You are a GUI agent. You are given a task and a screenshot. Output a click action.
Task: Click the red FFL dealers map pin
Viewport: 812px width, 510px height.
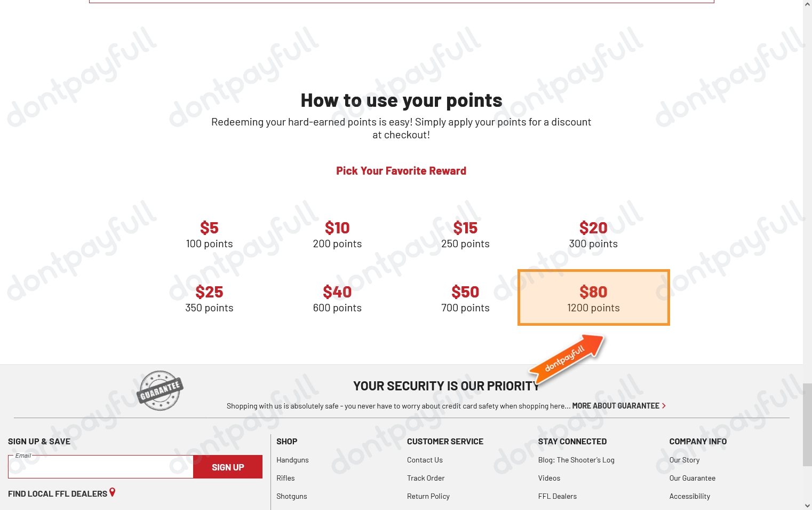[112, 492]
